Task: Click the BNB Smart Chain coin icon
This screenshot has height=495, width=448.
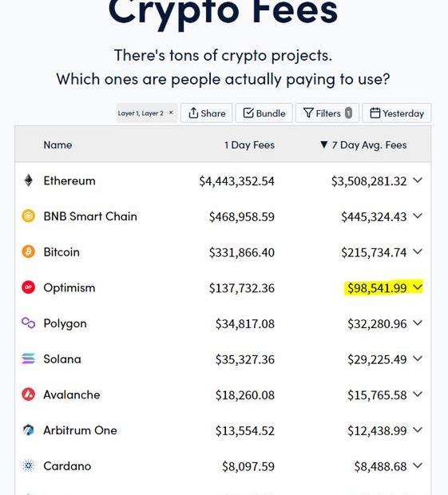Action: [29, 216]
